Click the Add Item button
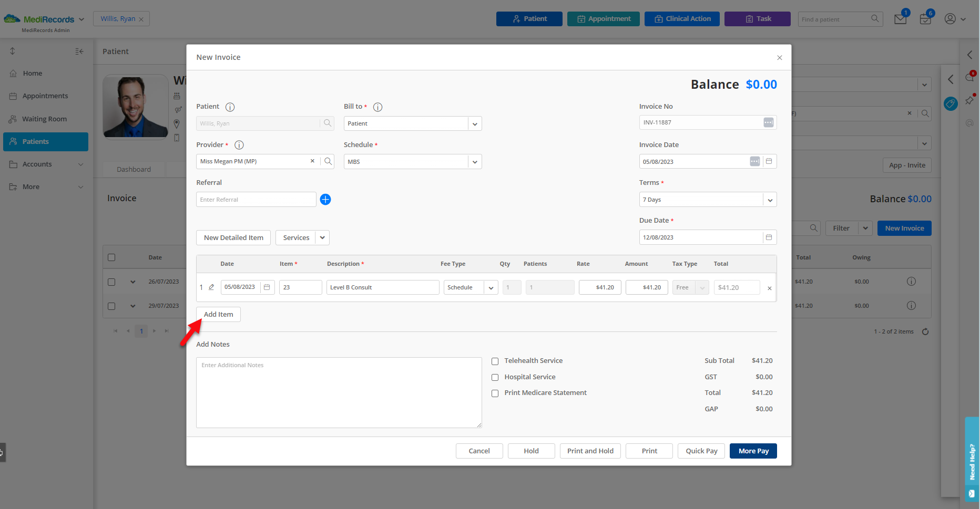Image resolution: width=980 pixels, height=509 pixels. coord(218,314)
